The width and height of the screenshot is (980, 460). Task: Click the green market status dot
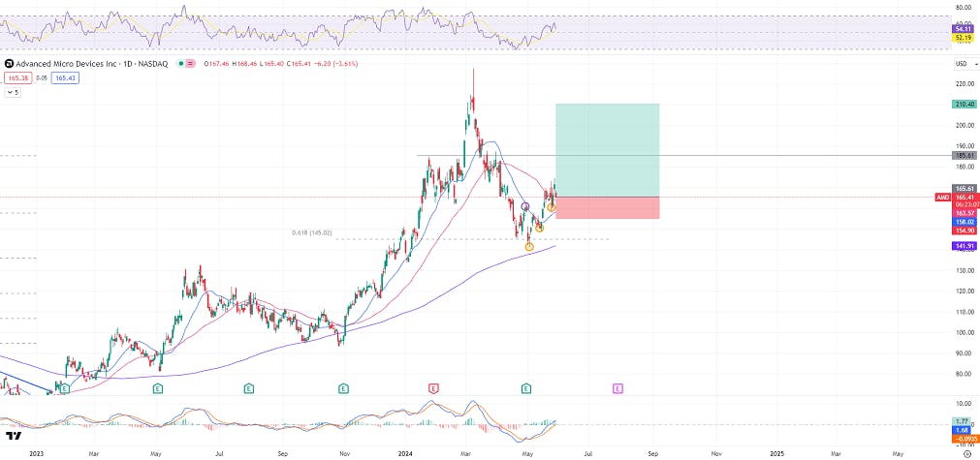[180, 64]
